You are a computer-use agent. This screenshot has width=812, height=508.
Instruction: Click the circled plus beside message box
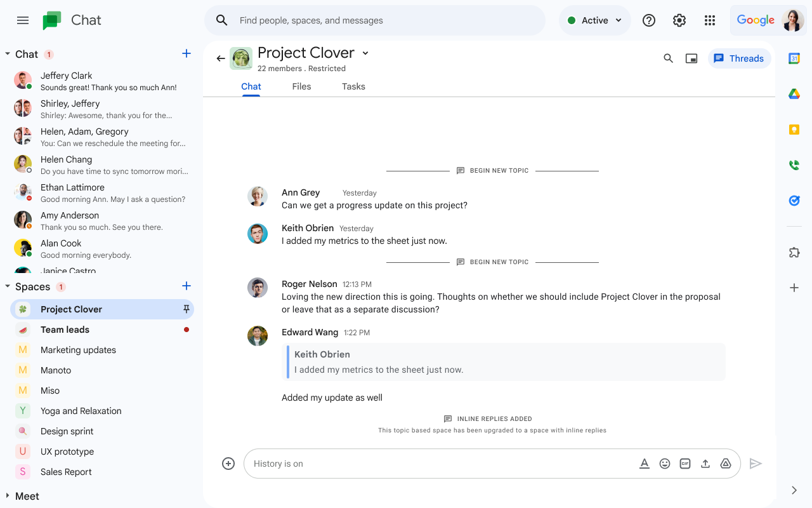point(228,464)
